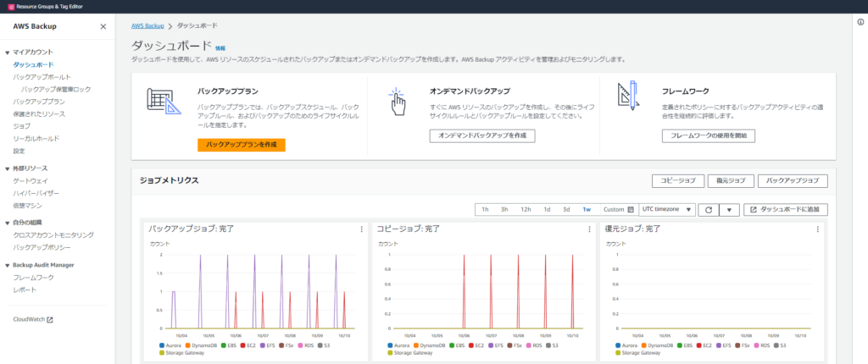Close the AWS Backup side navigation
This screenshot has height=364, width=868.
(x=103, y=26)
